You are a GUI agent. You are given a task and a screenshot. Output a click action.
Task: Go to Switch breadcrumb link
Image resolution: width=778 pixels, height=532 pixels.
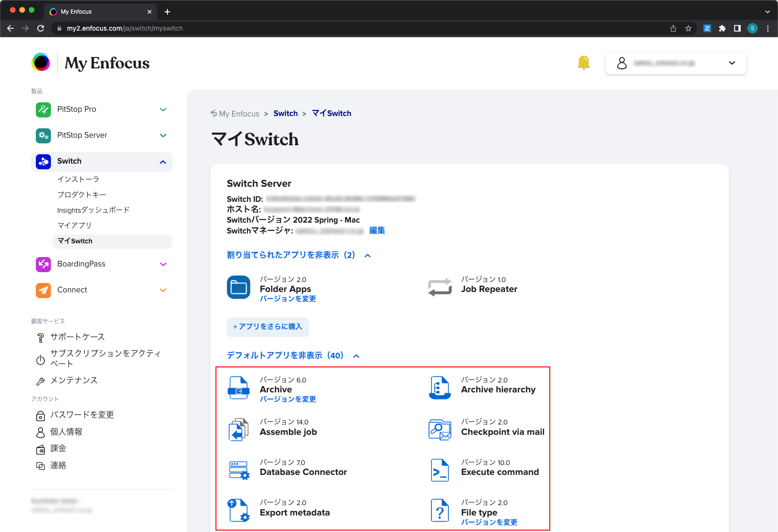coord(286,114)
